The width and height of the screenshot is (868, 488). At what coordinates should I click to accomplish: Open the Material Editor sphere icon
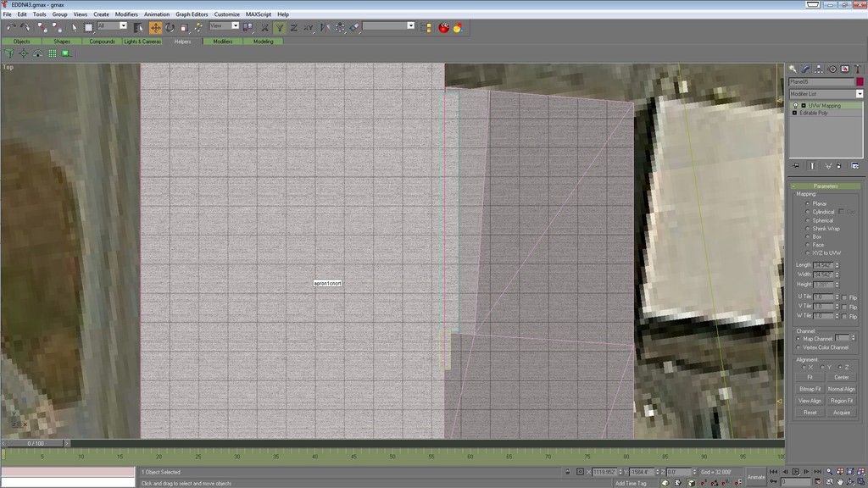pos(443,26)
